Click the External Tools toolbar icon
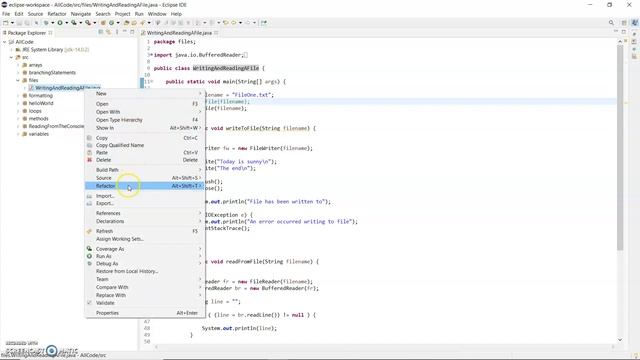Image resolution: width=640 pixels, height=360 pixels. click(88, 23)
